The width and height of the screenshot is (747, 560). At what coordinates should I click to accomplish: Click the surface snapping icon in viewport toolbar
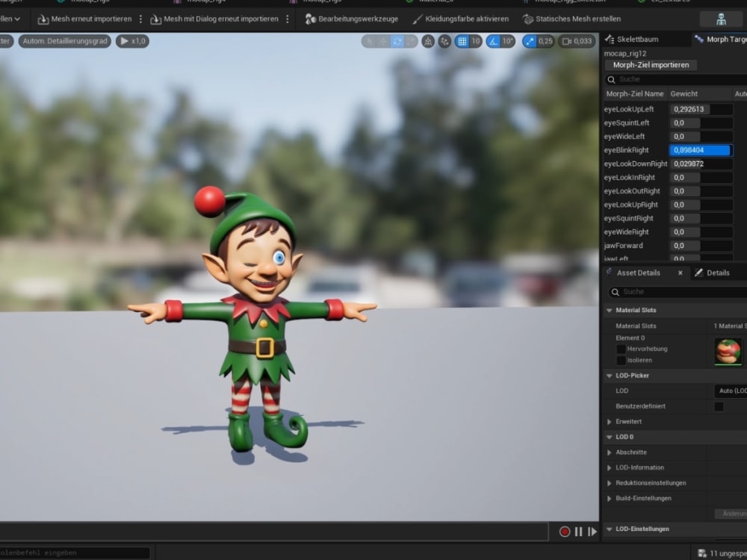444,41
